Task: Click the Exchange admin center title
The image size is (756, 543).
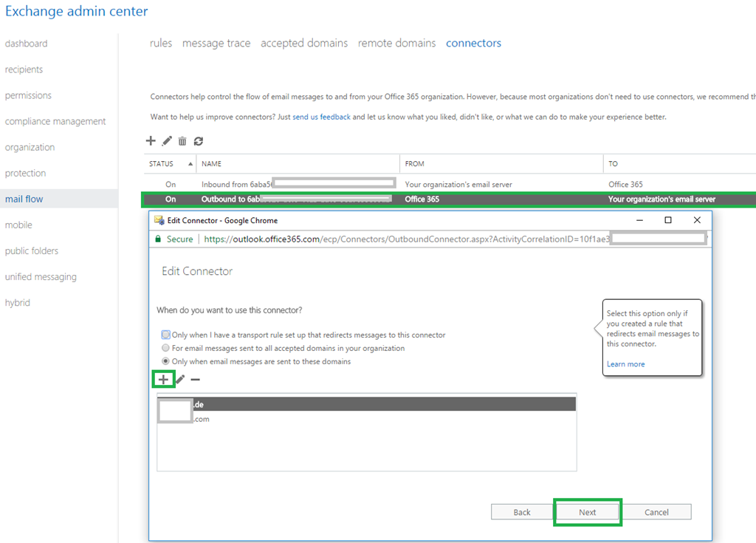Action: (77, 11)
